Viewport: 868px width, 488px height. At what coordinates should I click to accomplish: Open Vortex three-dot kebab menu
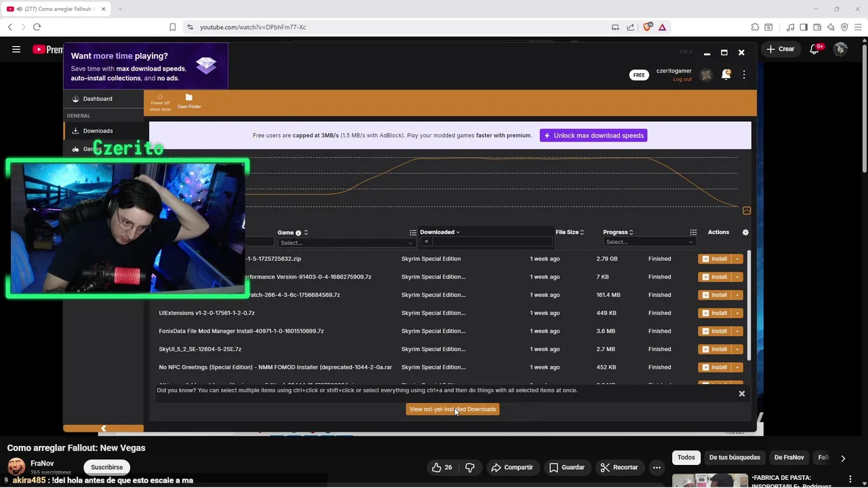point(744,75)
